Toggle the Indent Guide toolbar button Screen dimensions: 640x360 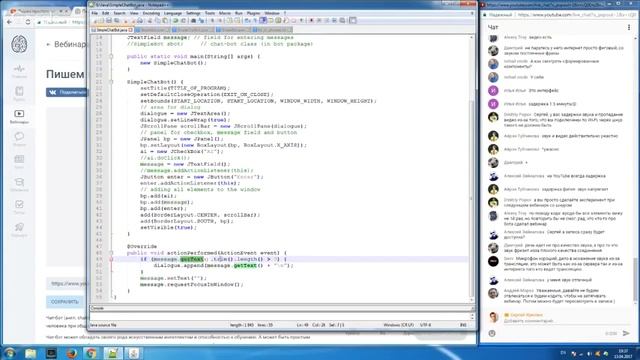(x=262, y=20)
